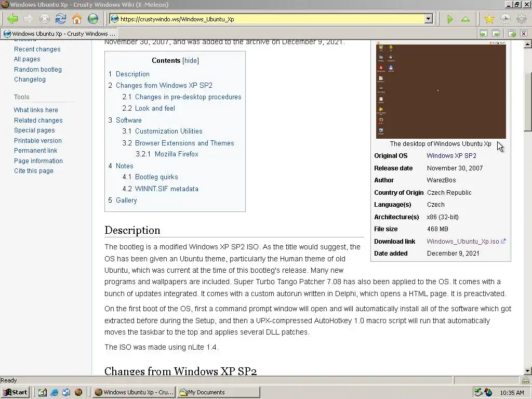Open a new tab with plus icon
The height and width of the screenshot is (399, 532).
pos(512,33)
